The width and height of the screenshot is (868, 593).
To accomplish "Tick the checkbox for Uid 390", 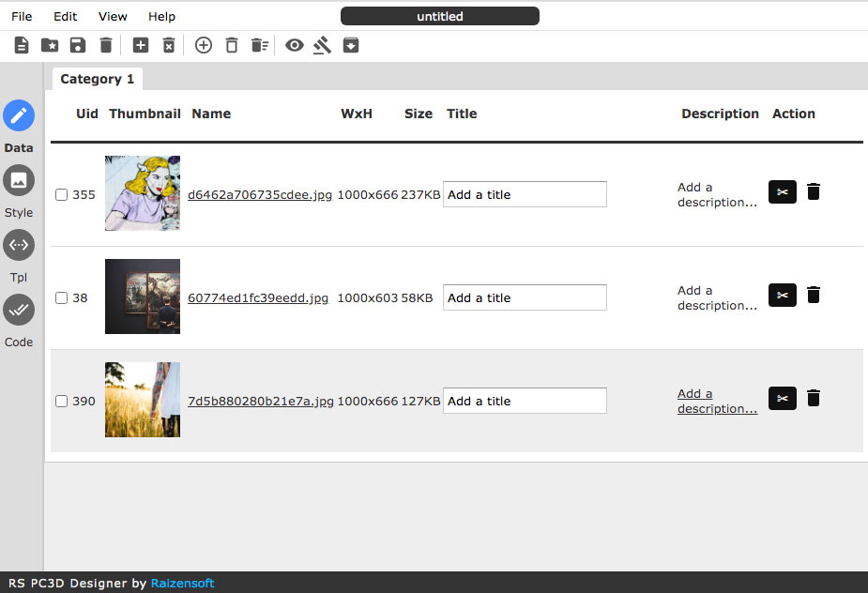I will click(61, 402).
